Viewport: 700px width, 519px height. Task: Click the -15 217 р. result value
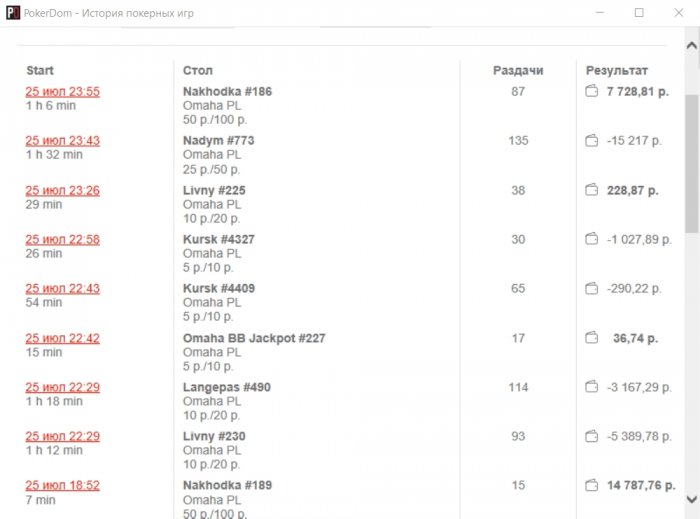point(634,141)
